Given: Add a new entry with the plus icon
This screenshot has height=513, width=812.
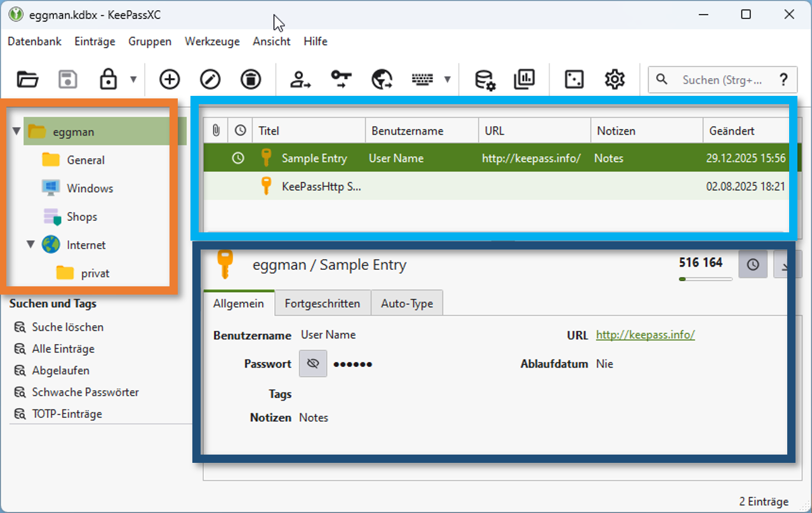Looking at the screenshot, I should 170,79.
